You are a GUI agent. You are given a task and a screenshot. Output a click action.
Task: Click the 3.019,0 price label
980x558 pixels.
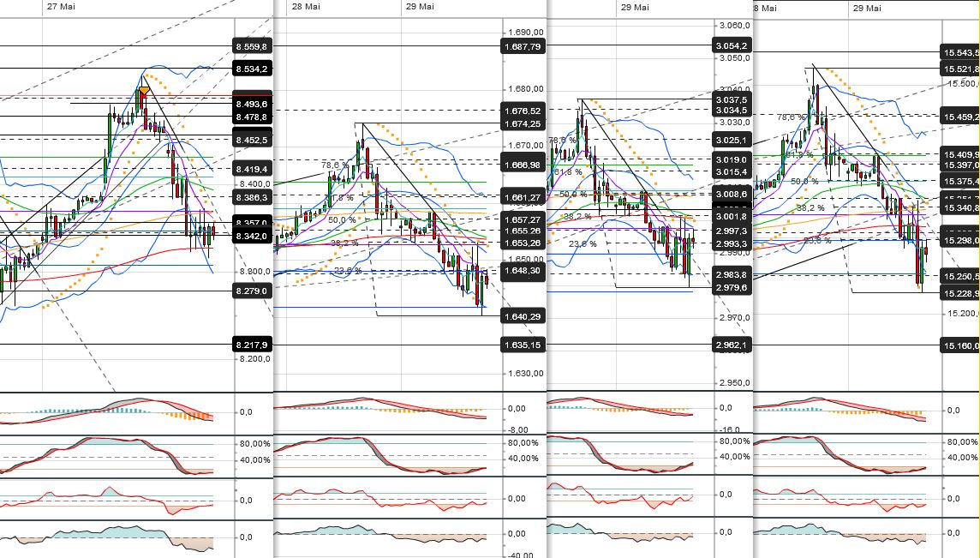tap(732, 159)
